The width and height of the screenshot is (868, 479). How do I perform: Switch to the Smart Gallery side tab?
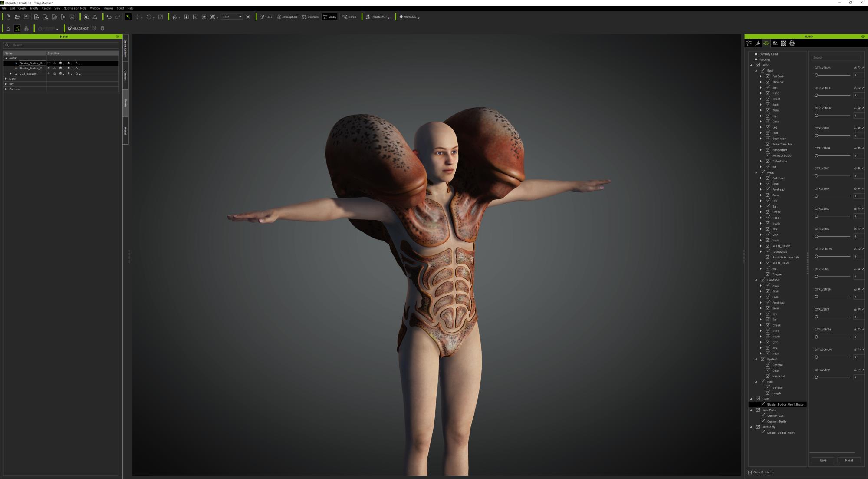tap(125, 48)
